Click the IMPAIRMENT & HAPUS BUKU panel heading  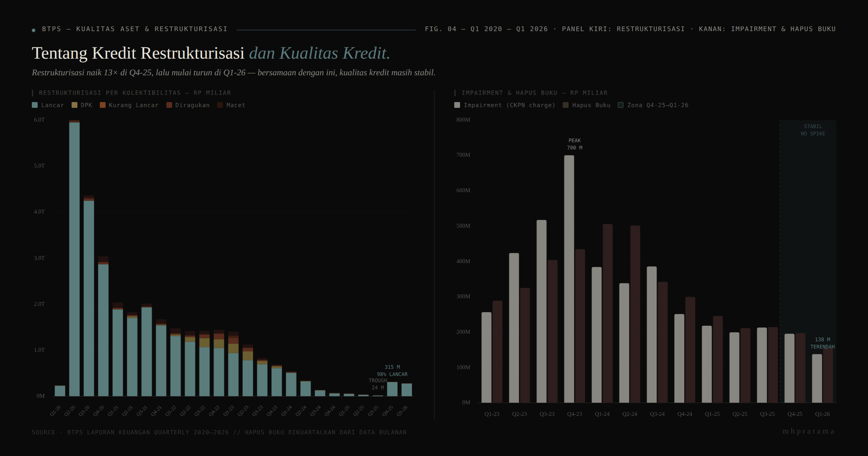coord(535,93)
